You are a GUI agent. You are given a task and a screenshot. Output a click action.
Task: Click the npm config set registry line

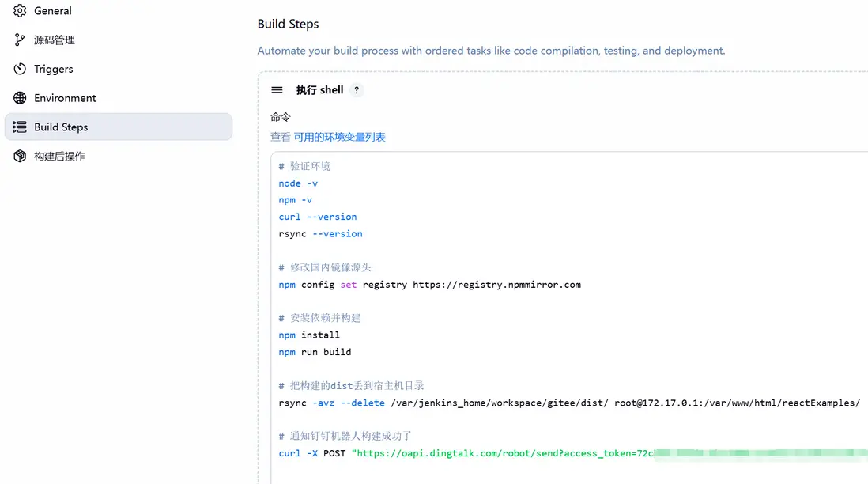429,285
